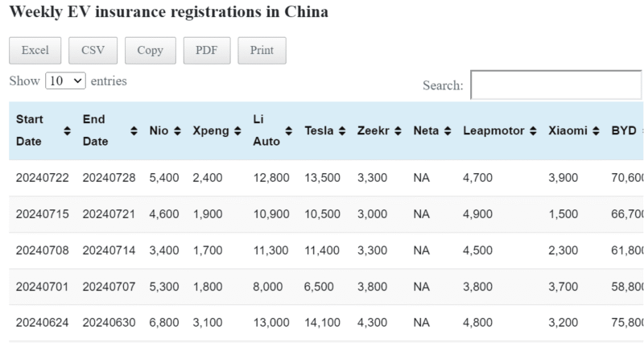
Task: Click the Print button
Action: click(262, 50)
